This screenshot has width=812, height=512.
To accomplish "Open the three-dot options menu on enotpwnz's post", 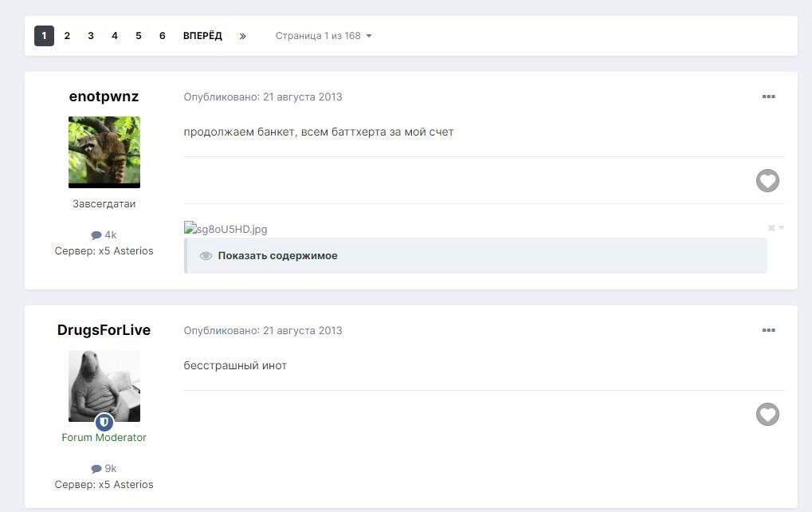I will [768, 96].
